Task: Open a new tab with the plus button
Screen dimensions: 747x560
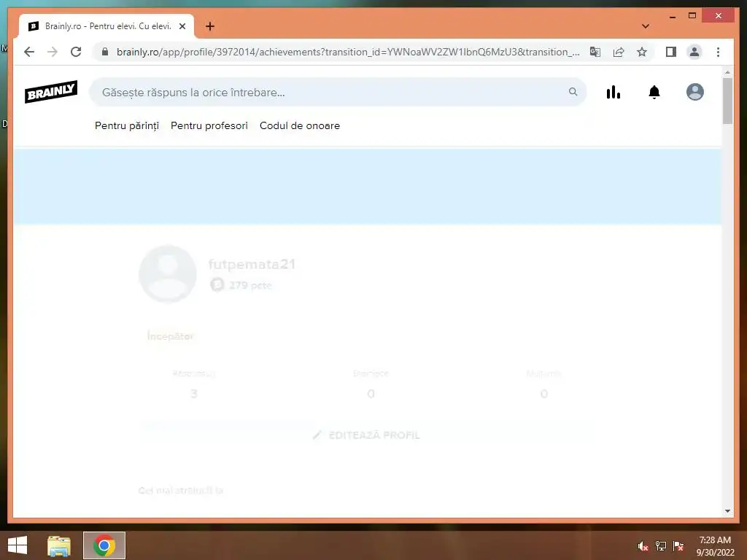Action: 210,26
